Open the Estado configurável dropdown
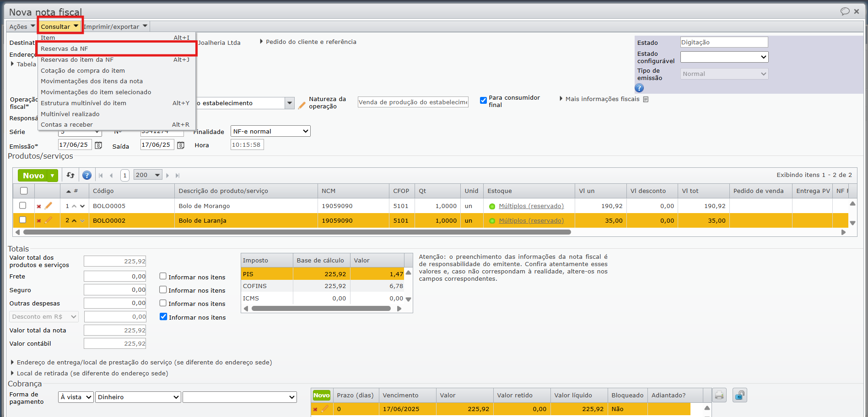Image resolution: width=868 pixels, height=417 pixels. coord(724,57)
